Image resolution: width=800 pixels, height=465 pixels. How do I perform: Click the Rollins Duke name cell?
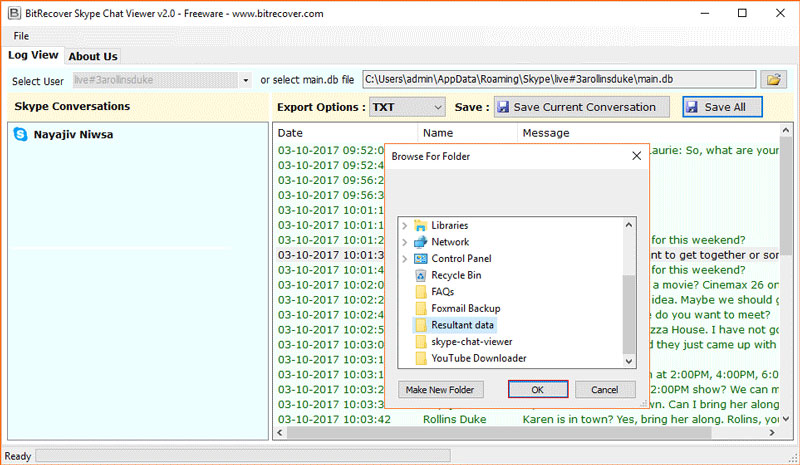coord(455,419)
